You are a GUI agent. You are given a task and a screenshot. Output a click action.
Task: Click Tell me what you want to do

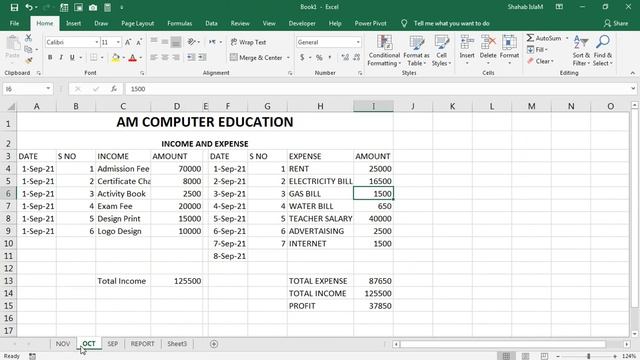pyautogui.click(x=451, y=23)
